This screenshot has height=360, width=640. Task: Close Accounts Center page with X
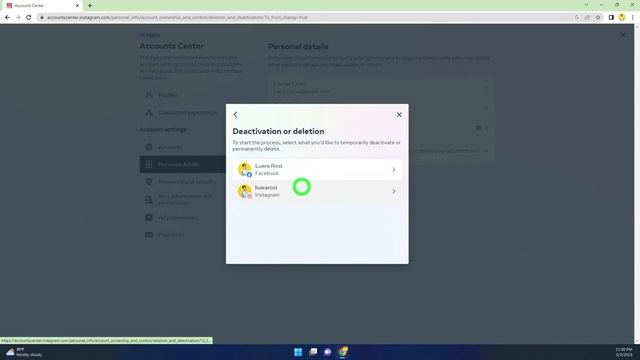click(623, 36)
